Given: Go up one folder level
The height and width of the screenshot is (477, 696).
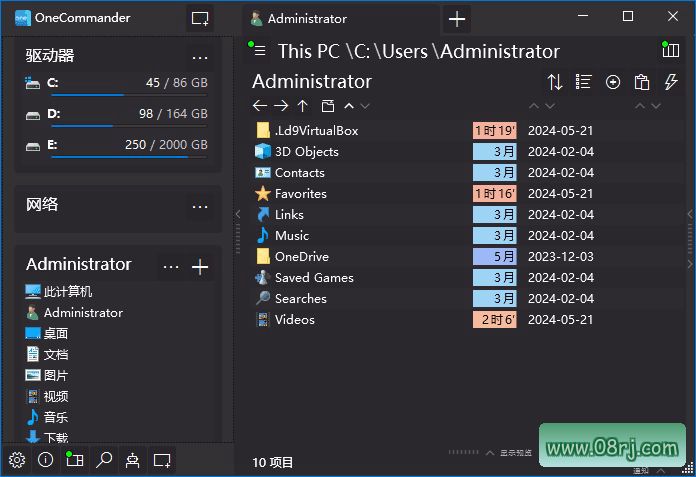Looking at the screenshot, I should pos(303,106).
